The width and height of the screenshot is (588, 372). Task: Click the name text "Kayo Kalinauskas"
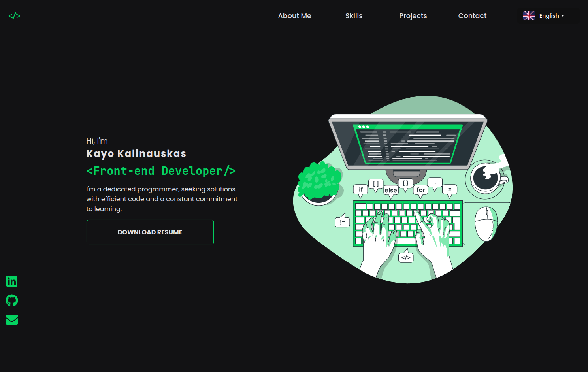tap(136, 154)
